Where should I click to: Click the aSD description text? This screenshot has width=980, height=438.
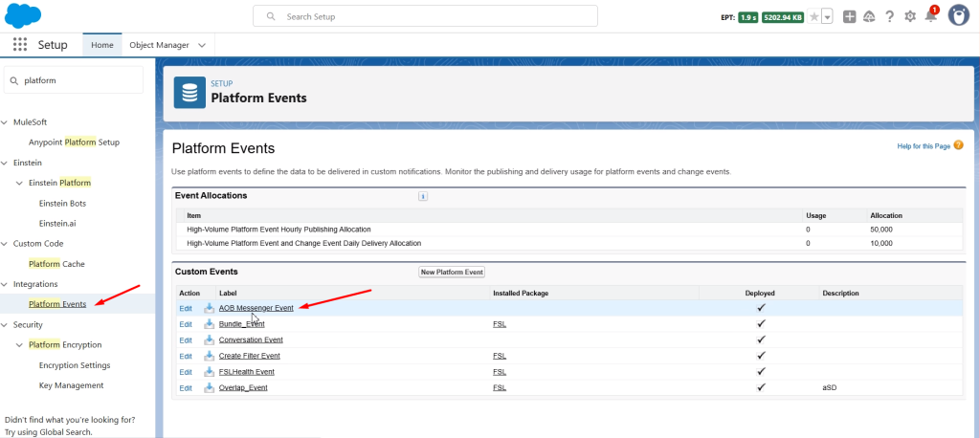[830, 388]
